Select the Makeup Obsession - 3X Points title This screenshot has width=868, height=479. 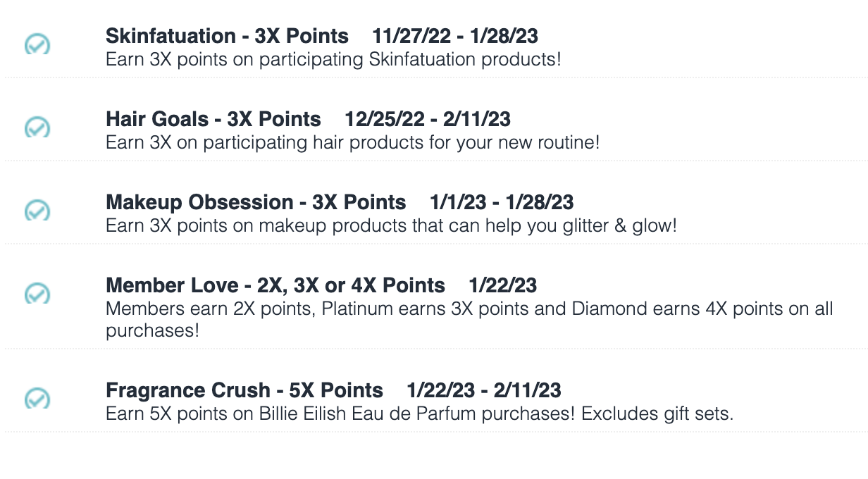pyautogui.click(x=256, y=202)
